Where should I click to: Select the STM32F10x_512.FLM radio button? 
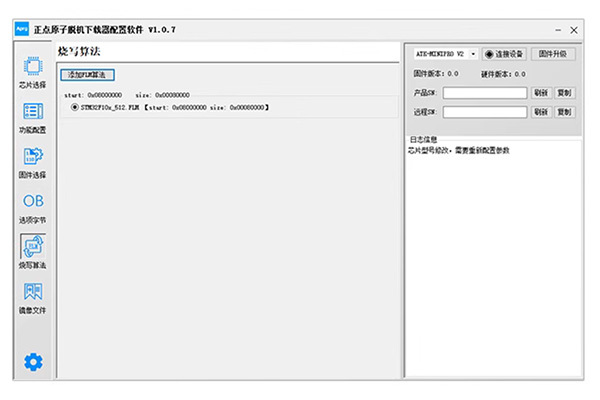coord(75,107)
